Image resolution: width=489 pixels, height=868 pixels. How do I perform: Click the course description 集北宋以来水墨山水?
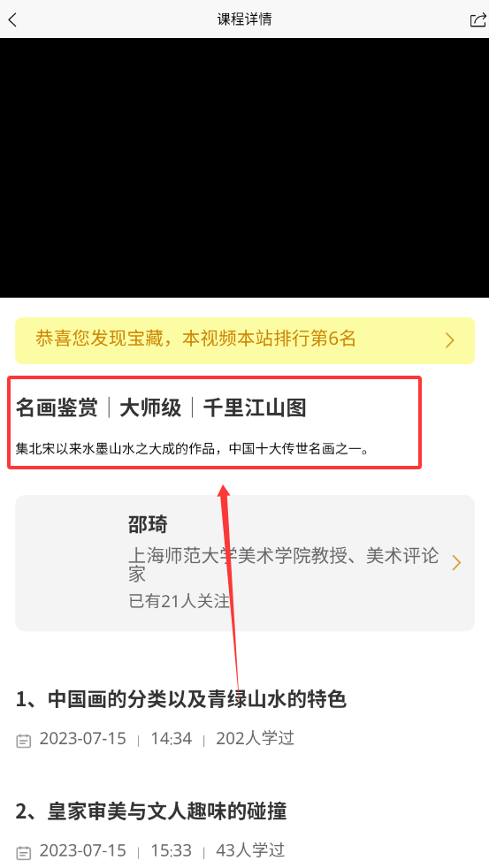[192, 448]
